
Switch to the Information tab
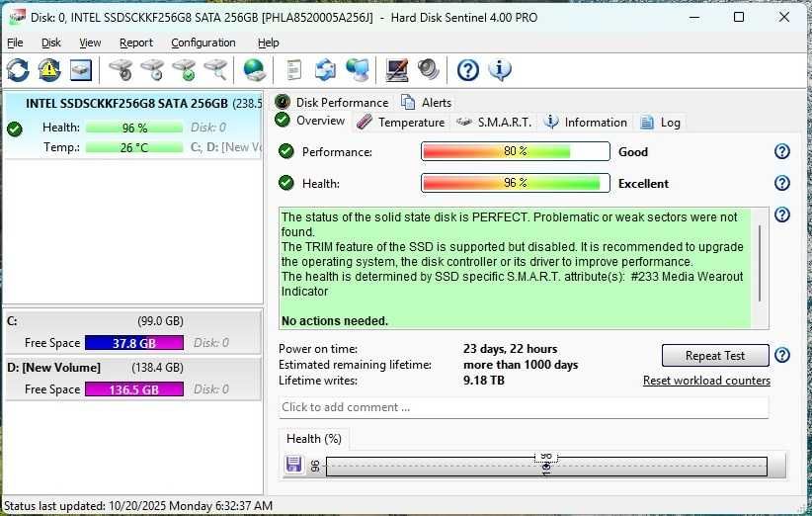pyautogui.click(x=586, y=123)
